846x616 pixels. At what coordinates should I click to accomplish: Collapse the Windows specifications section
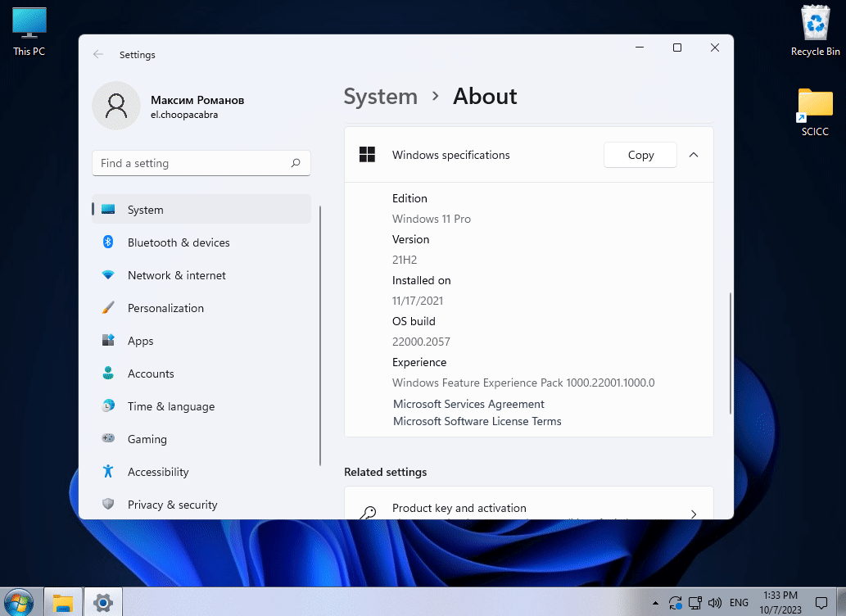point(694,155)
